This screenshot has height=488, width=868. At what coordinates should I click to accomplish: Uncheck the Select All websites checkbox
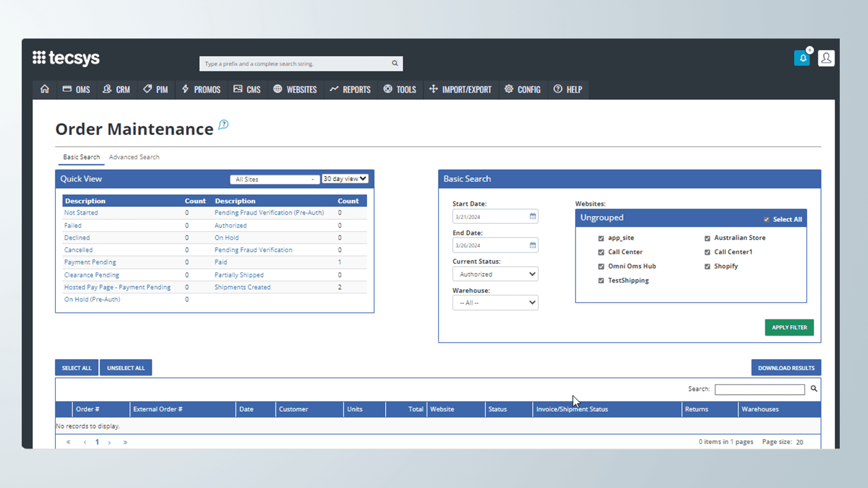coord(766,220)
